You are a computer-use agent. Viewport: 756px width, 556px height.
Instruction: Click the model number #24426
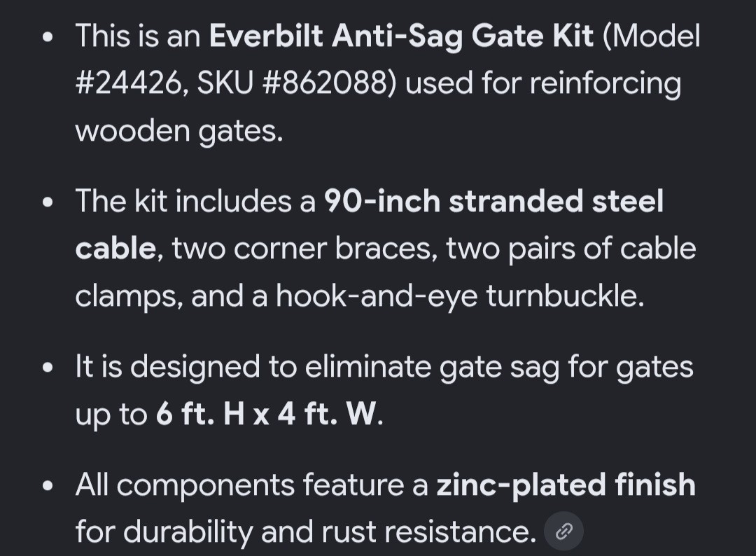coord(128,83)
